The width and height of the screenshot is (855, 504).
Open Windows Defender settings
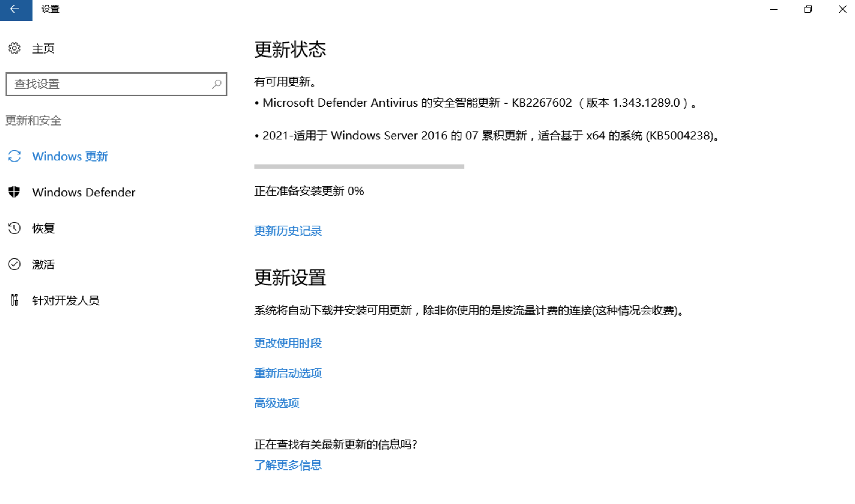tap(84, 192)
